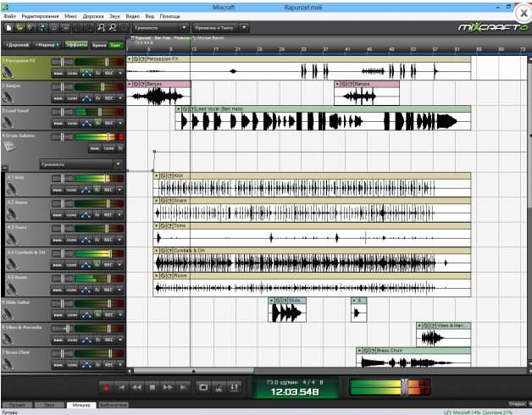Solo the Kick track
This screenshot has width=532, height=415.
72,190
